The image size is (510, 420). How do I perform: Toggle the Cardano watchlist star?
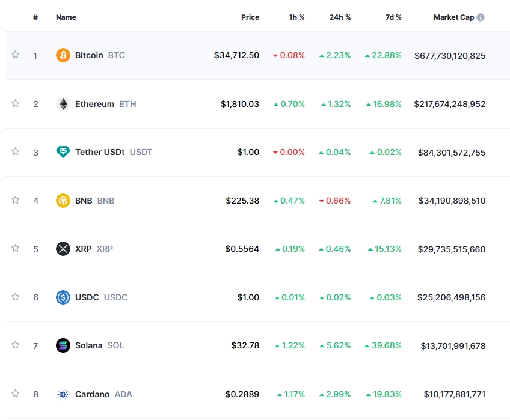tap(16, 394)
